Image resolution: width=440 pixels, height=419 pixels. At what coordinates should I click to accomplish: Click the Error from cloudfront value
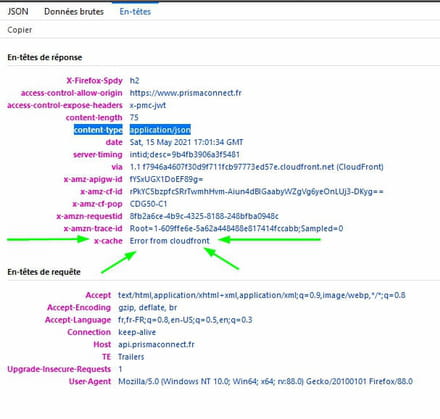pyautogui.click(x=170, y=241)
